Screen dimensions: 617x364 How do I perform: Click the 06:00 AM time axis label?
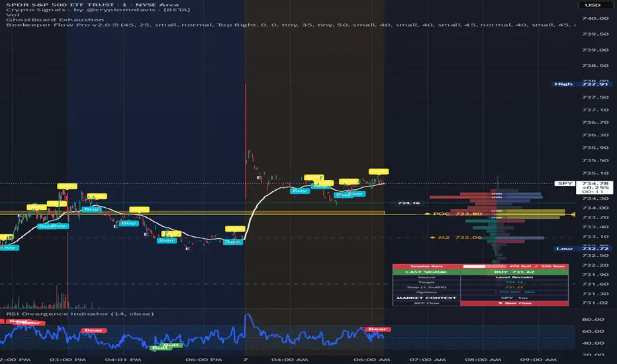coord(372,359)
